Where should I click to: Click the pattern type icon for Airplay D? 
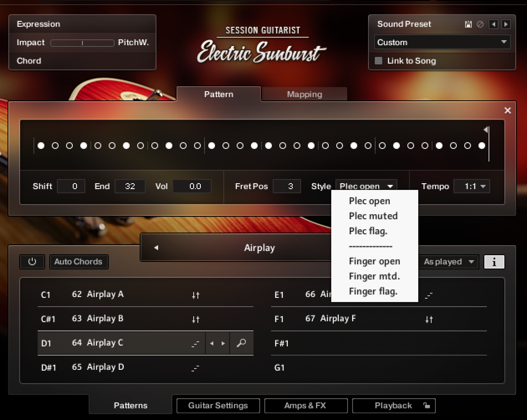(x=195, y=368)
